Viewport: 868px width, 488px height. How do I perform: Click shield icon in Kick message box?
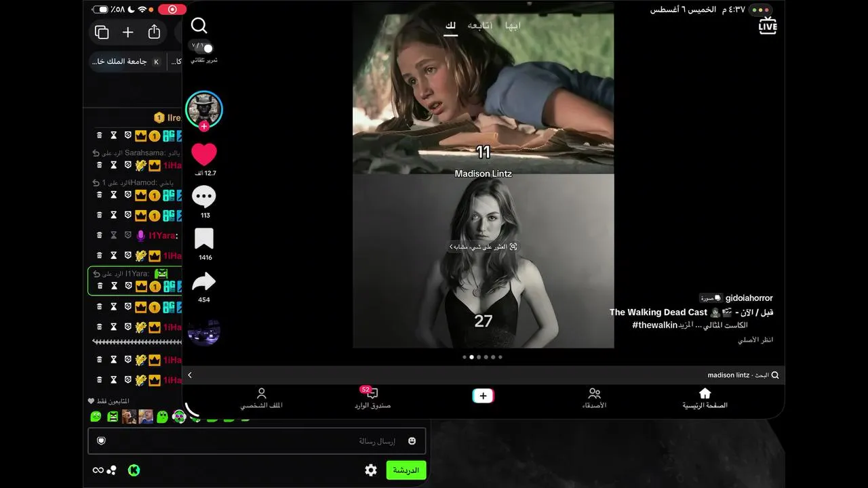pyautogui.click(x=102, y=441)
